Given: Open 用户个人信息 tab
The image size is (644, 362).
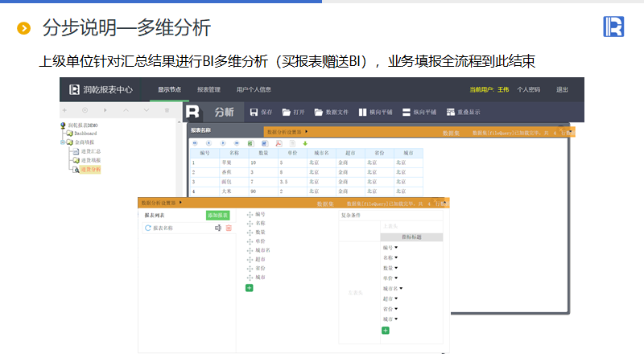Looking at the screenshot, I should click(254, 89).
